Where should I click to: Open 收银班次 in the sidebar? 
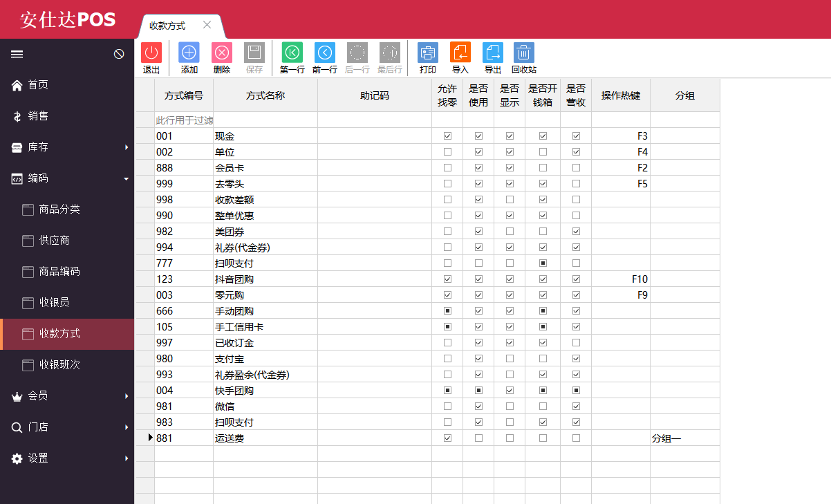pyautogui.click(x=67, y=365)
